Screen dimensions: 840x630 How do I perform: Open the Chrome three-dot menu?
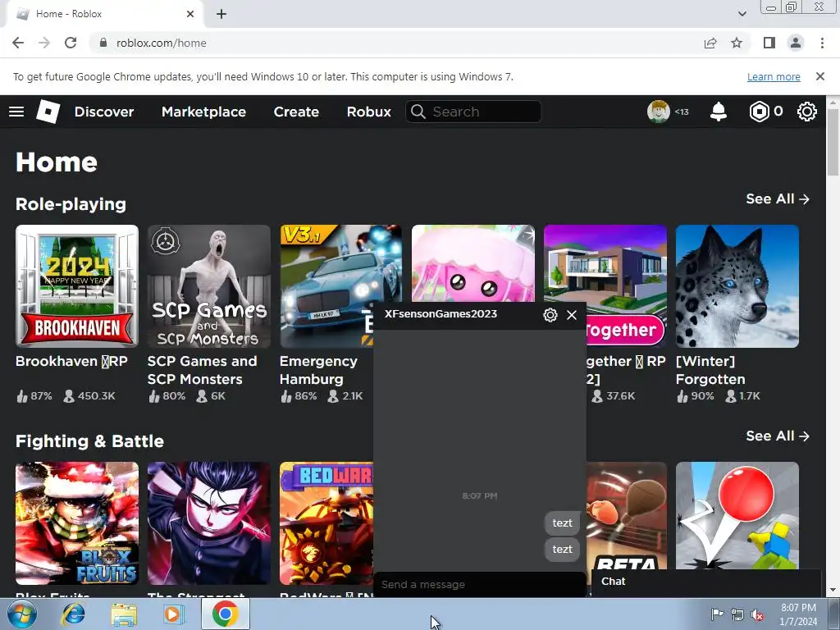[x=822, y=43]
